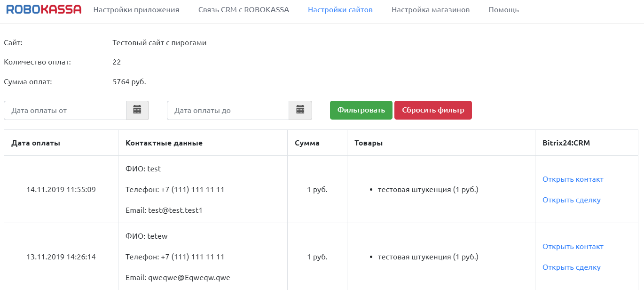644x290 pixels.
Task: Open the calendar picker for 'Дата оплаты от'
Action: pos(138,110)
